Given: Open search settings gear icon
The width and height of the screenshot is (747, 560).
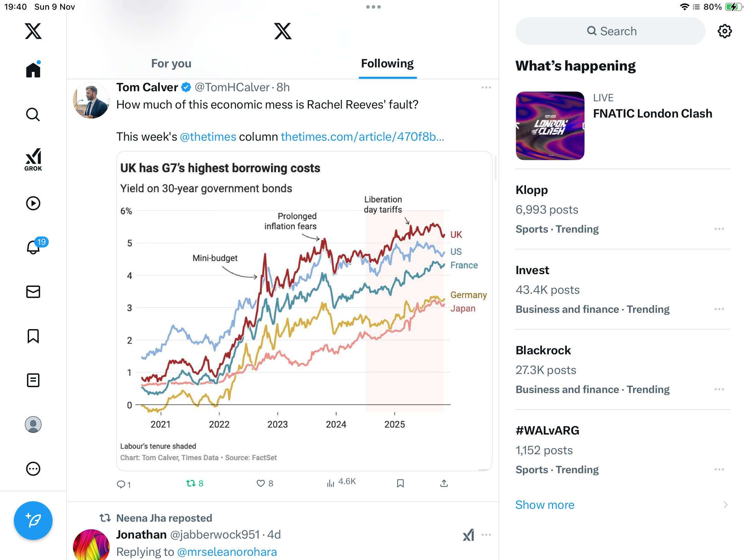Looking at the screenshot, I should (725, 31).
